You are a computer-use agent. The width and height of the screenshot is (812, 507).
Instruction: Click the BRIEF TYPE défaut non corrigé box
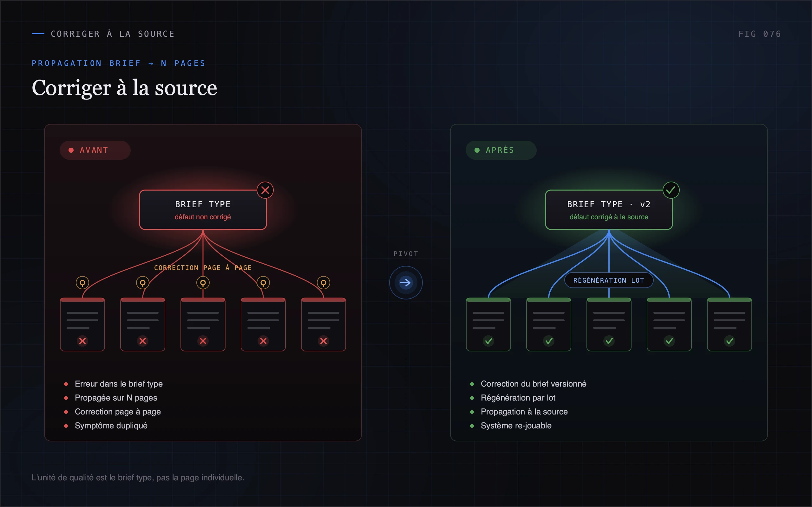click(x=203, y=210)
